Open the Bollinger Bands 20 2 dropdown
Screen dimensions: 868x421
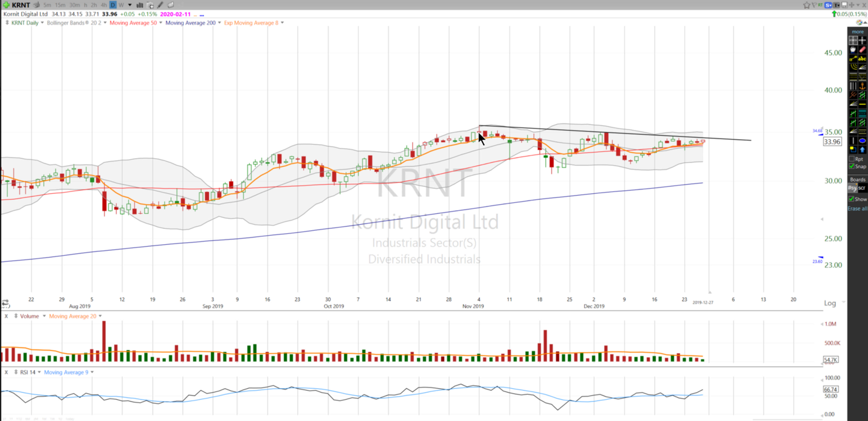pyautogui.click(x=105, y=22)
